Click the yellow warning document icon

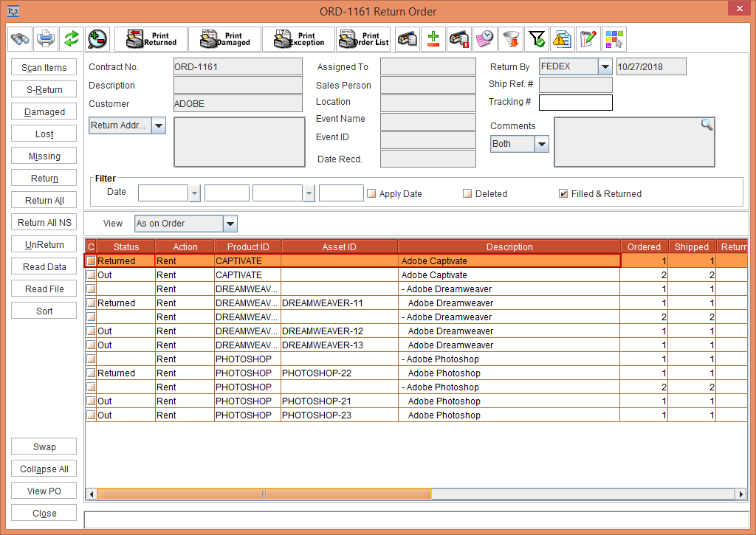point(562,38)
